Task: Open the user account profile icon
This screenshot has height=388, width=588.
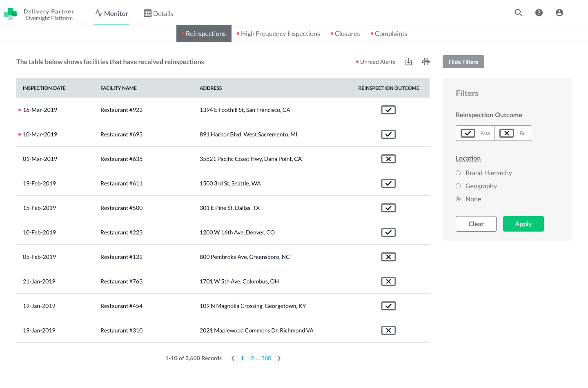Action: click(559, 13)
